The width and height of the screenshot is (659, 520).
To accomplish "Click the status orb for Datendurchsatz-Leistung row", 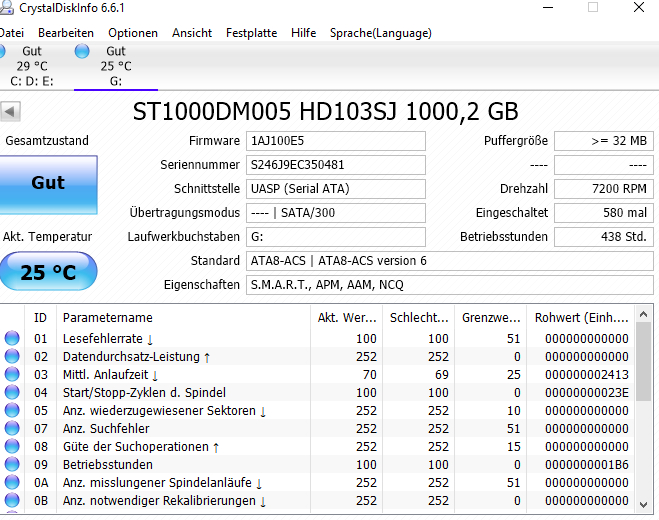I will pyautogui.click(x=12, y=356).
